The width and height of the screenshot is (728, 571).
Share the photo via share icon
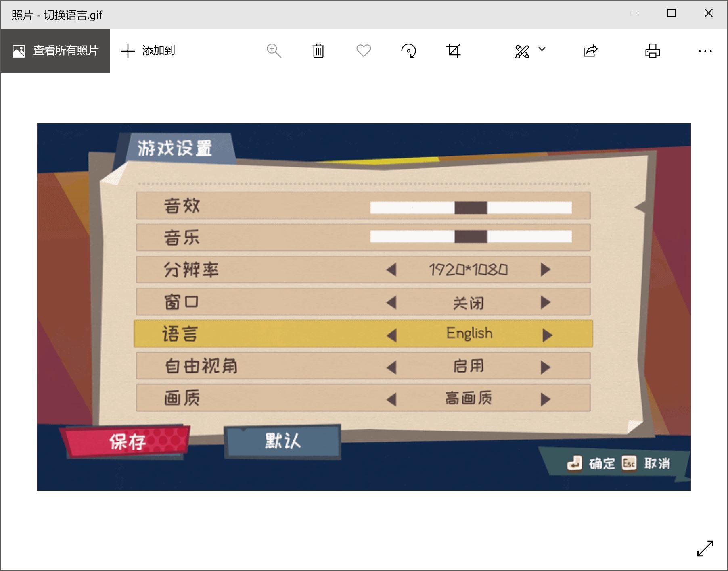tap(590, 51)
